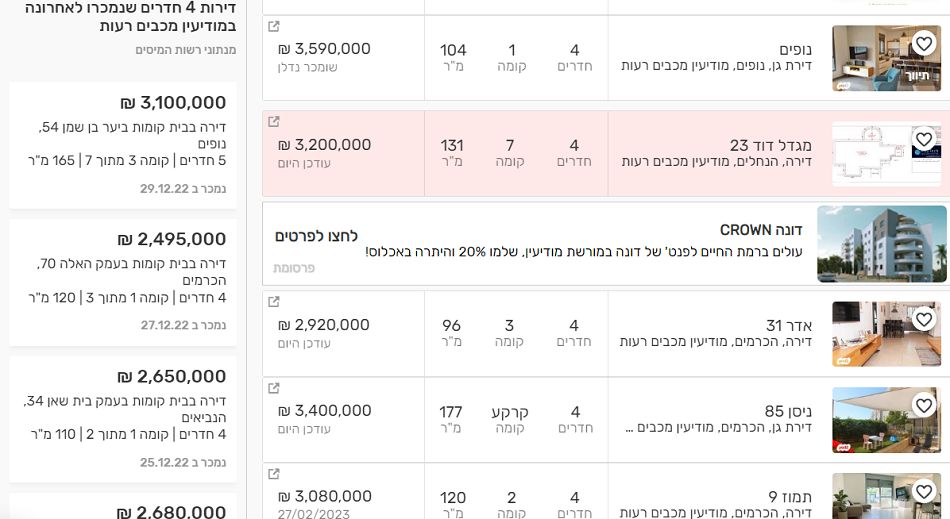950x519 pixels.
Task: Click new-tab icon on מגדל דוד 23 row
Action: point(274,122)
